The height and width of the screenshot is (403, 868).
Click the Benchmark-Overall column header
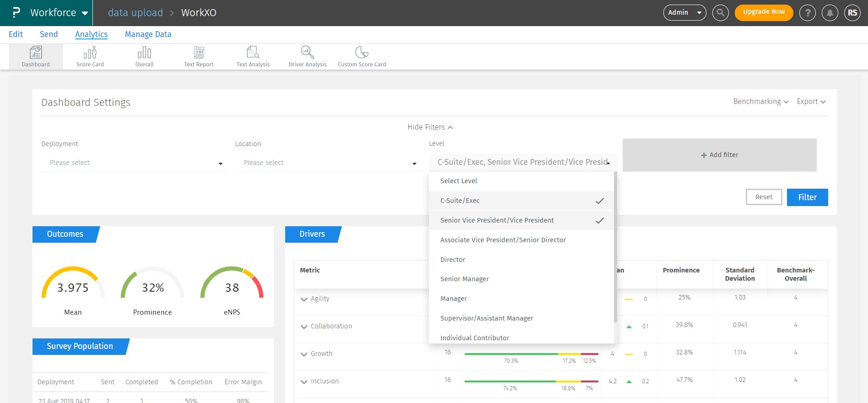pos(796,274)
